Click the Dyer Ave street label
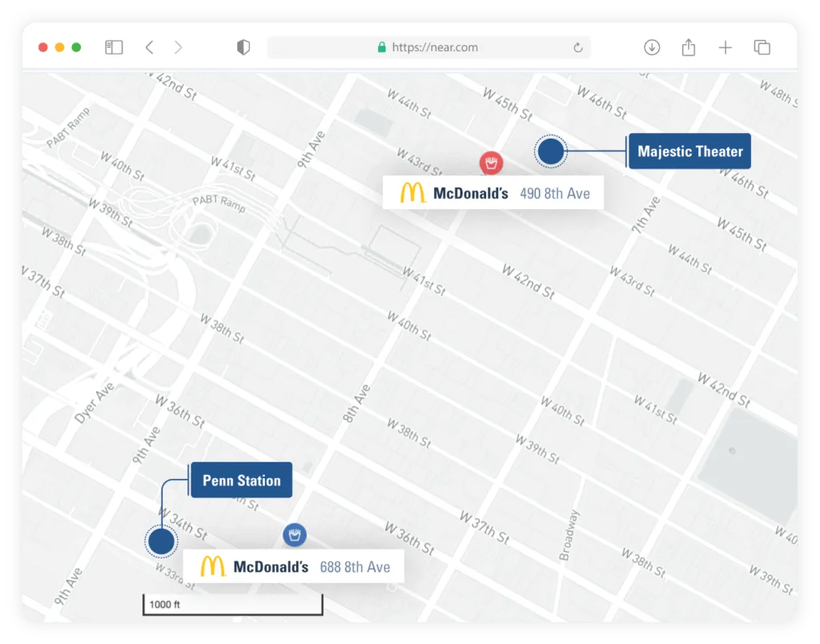The width and height of the screenshot is (820, 644). (94, 403)
